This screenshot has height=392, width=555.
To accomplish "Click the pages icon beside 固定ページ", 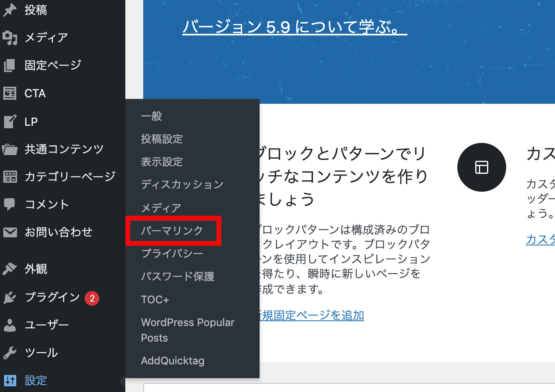I will tap(10, 66).
